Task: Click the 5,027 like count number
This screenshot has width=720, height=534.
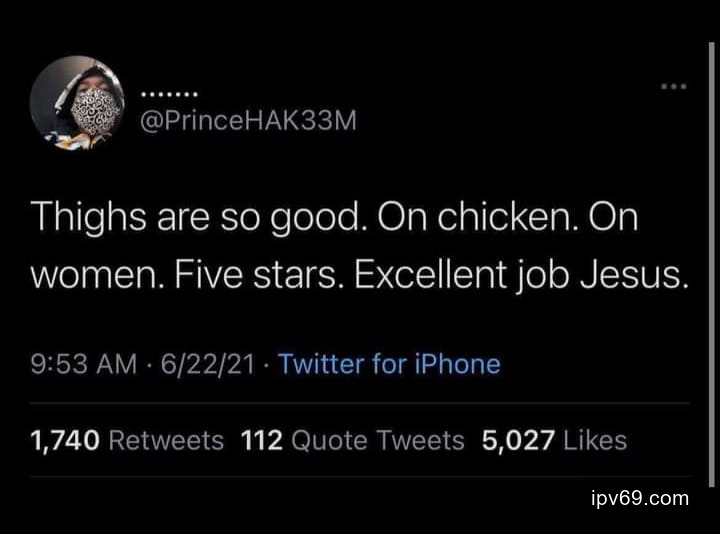Action: (x=518, y=440)
